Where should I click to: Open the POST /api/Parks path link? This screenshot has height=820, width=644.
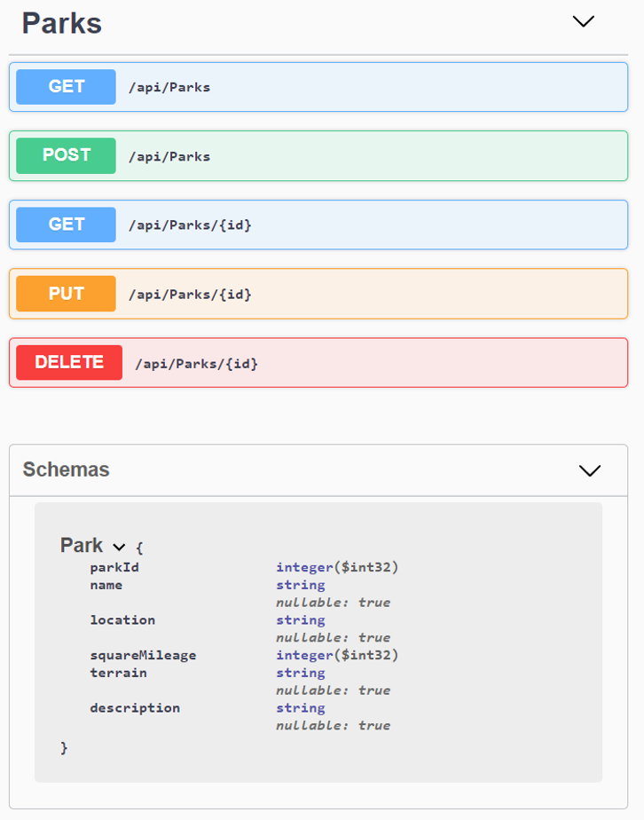pos(169,156)
